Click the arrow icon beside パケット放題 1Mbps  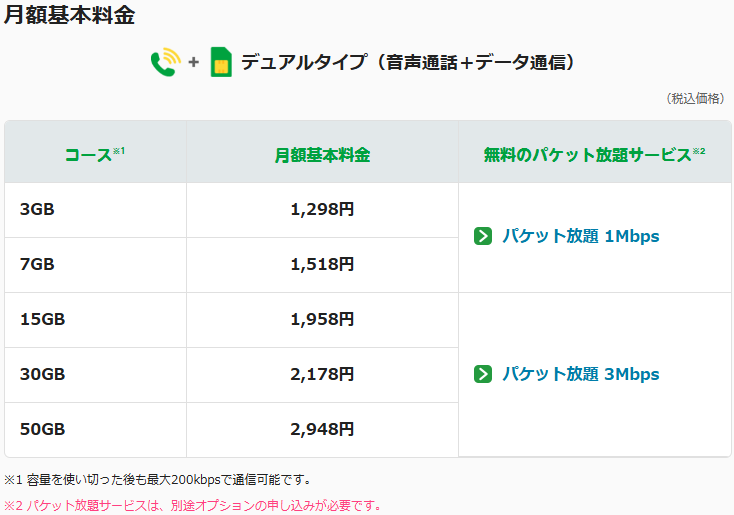pyautogui.click(x=483, y=236)
